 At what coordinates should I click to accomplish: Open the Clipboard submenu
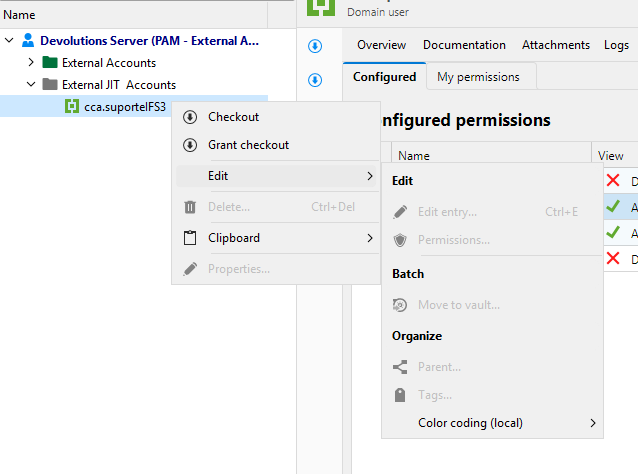[277, 238]
